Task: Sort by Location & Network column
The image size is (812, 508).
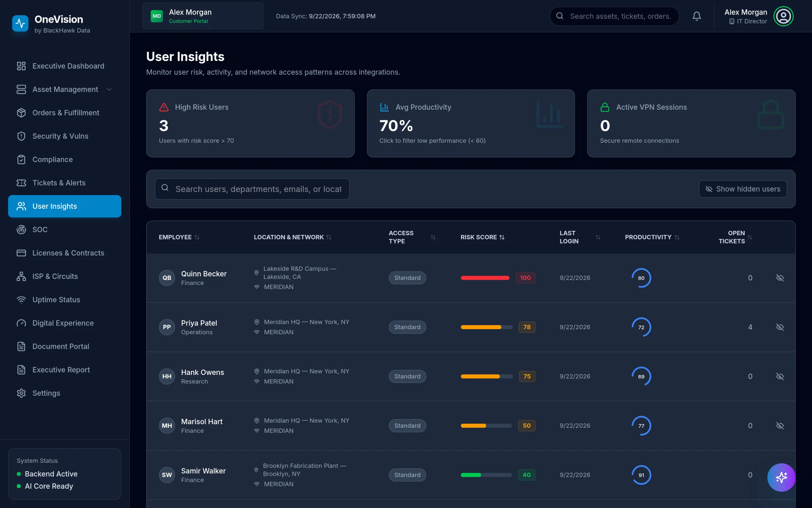Action: (x=293, y=237)
